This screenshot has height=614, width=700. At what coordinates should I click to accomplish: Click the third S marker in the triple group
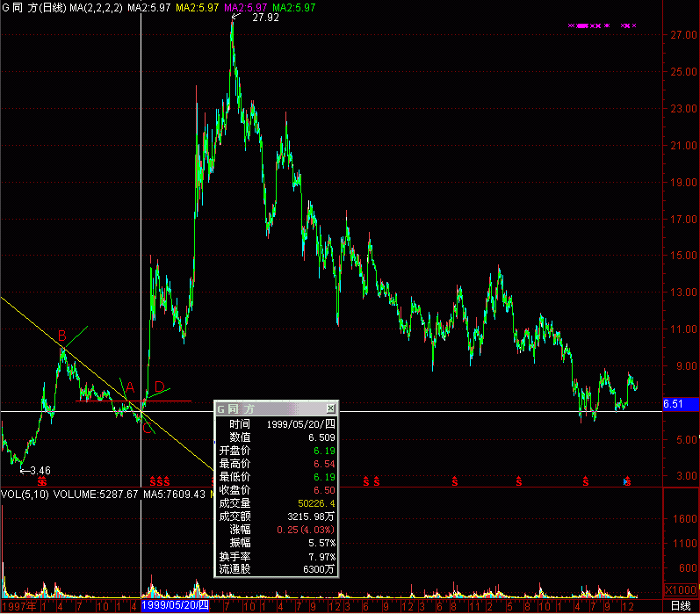click(167, 482)
